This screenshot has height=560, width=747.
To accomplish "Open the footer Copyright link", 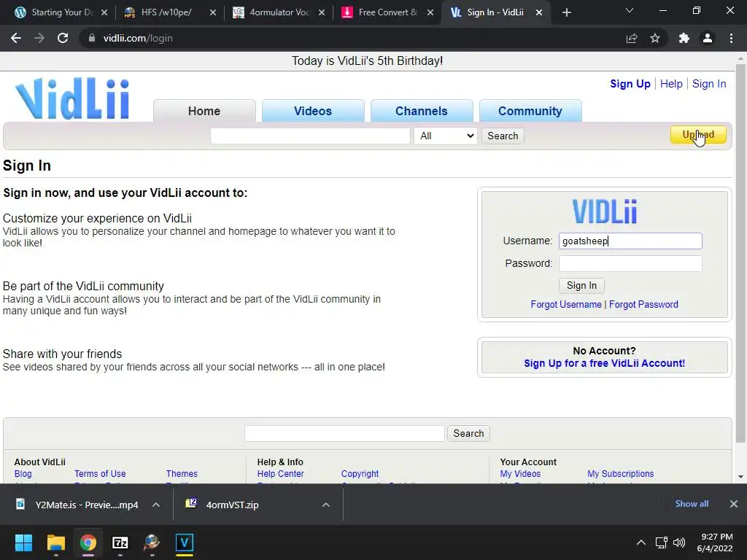I will (x=360, y=474).
